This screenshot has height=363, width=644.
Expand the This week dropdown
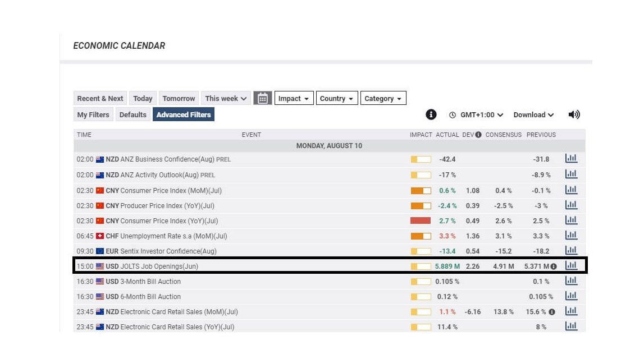(226, 99)
